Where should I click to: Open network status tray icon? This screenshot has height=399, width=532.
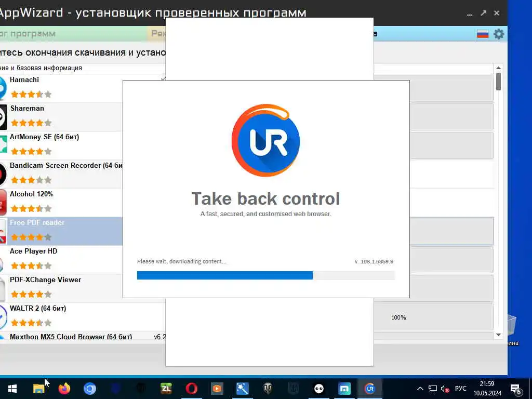[433, 389]
